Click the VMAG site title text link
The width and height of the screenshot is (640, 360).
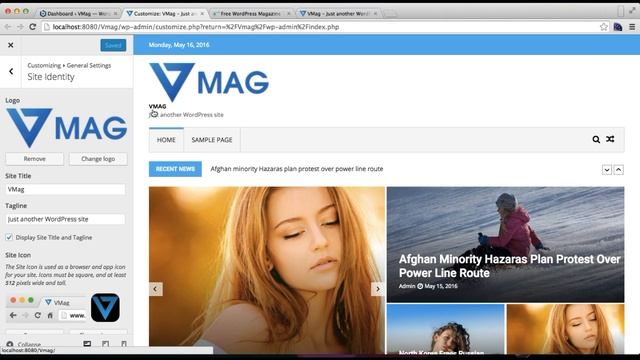(x=158, y=106)
